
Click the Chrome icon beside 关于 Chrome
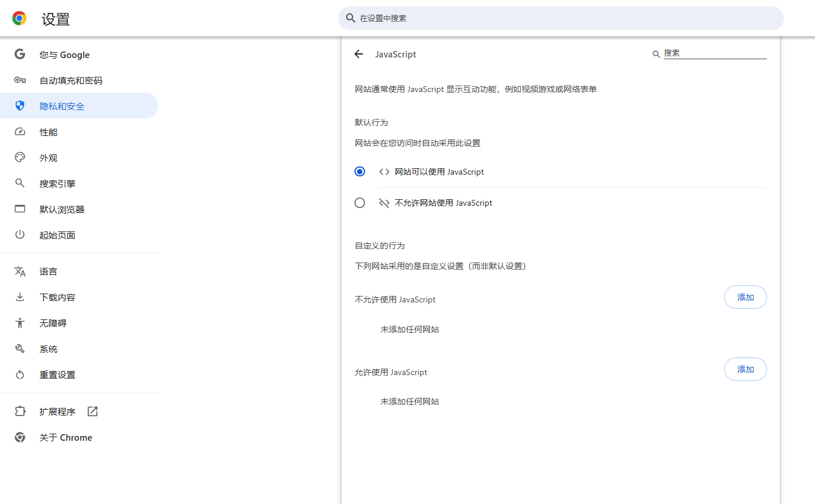pyautogui.click(x=20, y=437)
